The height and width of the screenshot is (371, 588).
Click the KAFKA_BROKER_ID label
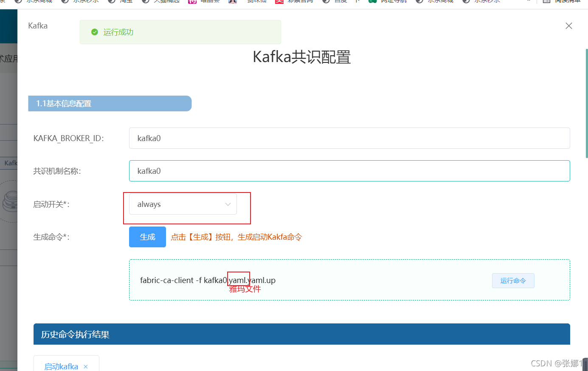coord(68,139)
